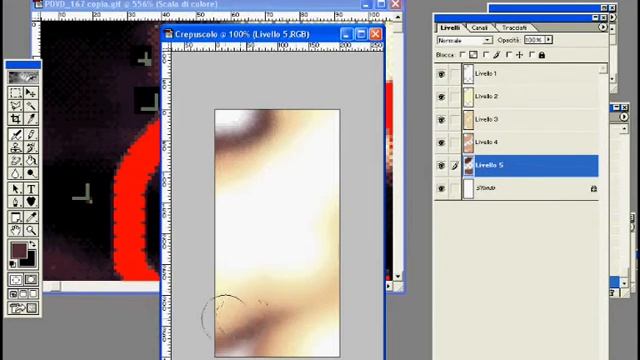The height and width of the screenshot is (360, 640).
Task: Click down scroll arrow of PDVD_167 window
Action: click(x=398, y=276)
